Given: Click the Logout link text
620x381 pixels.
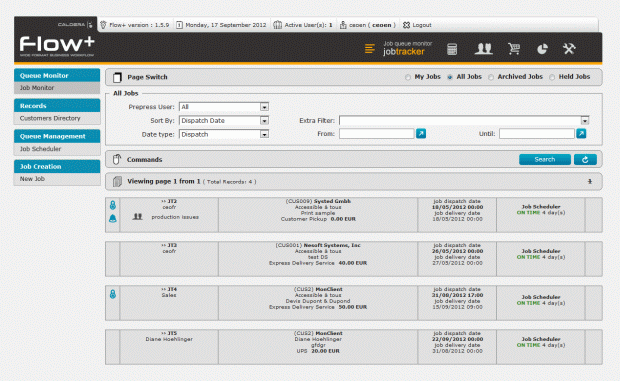Looking at the screenshot, I should [x=422, y=25].
